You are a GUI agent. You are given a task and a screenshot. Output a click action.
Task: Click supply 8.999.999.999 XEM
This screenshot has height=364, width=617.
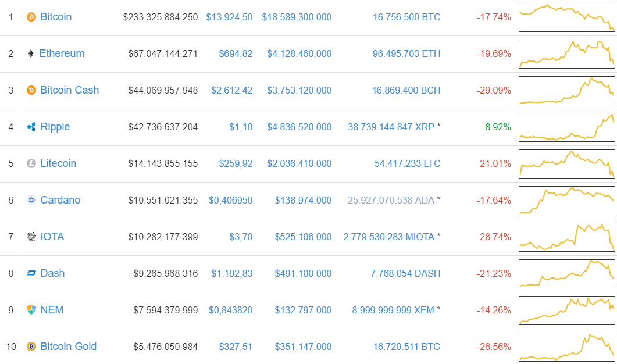coord(393,310)
